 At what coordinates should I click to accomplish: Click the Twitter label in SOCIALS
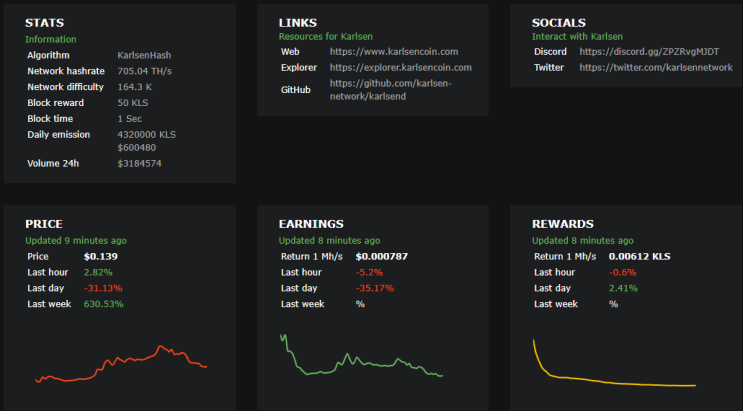click(549, 67)
